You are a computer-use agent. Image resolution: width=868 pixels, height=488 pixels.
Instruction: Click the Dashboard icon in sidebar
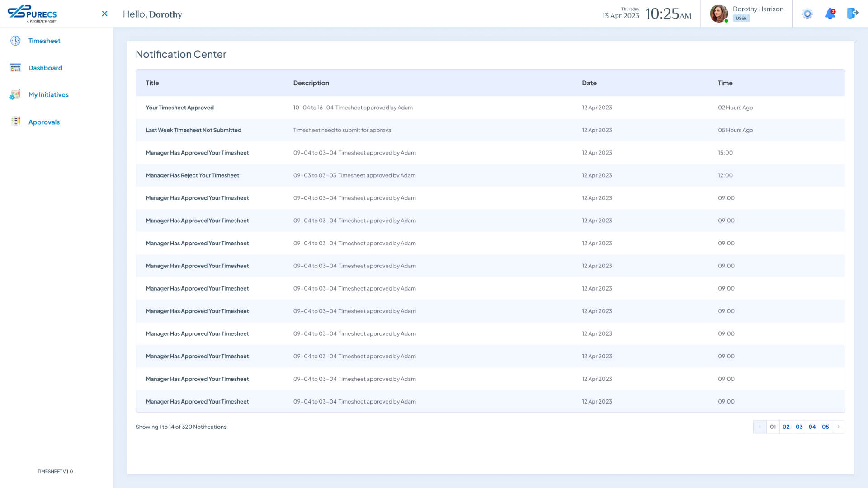15,68
